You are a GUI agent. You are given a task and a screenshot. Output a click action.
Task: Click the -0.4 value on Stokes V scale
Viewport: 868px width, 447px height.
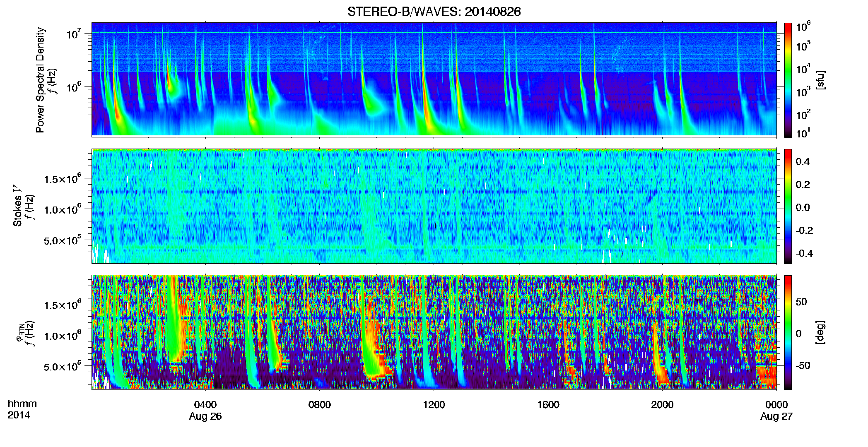pyautogui.click(x=804, y=253)
